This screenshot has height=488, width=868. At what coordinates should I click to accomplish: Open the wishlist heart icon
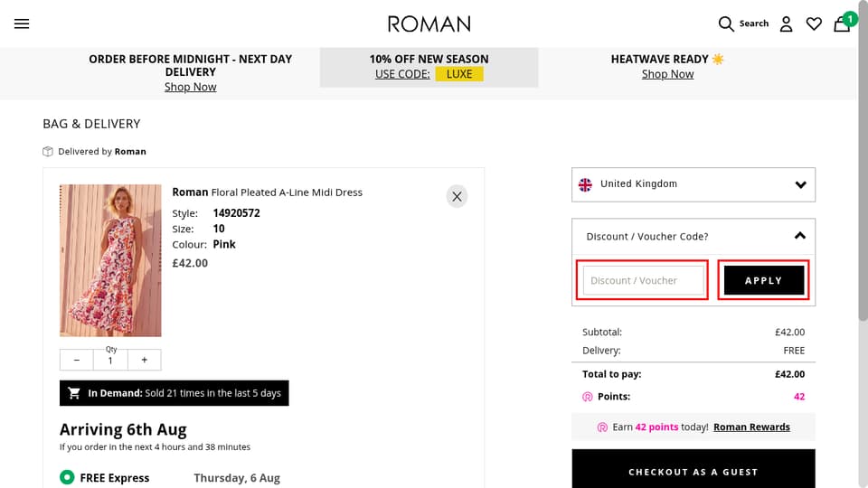[x=814, y=23]
